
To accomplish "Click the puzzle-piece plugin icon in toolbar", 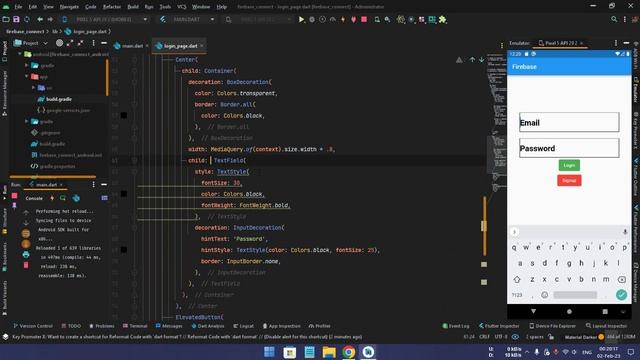I will tap(442, 19).
